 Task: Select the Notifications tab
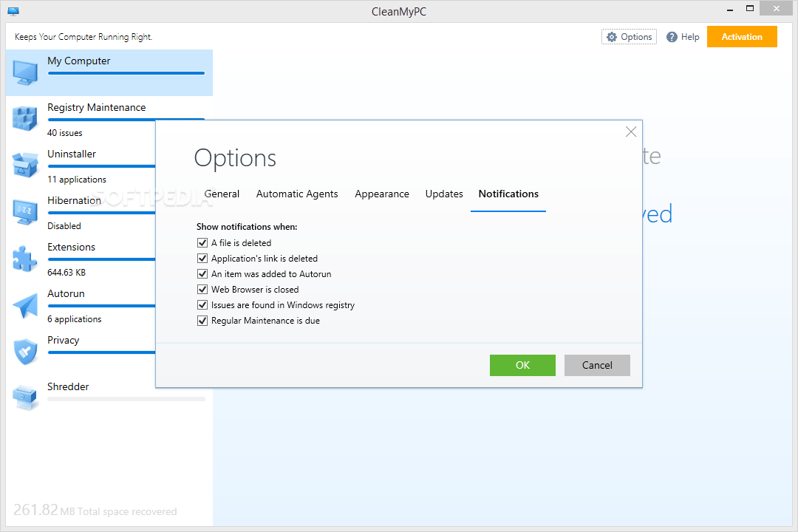508,194
